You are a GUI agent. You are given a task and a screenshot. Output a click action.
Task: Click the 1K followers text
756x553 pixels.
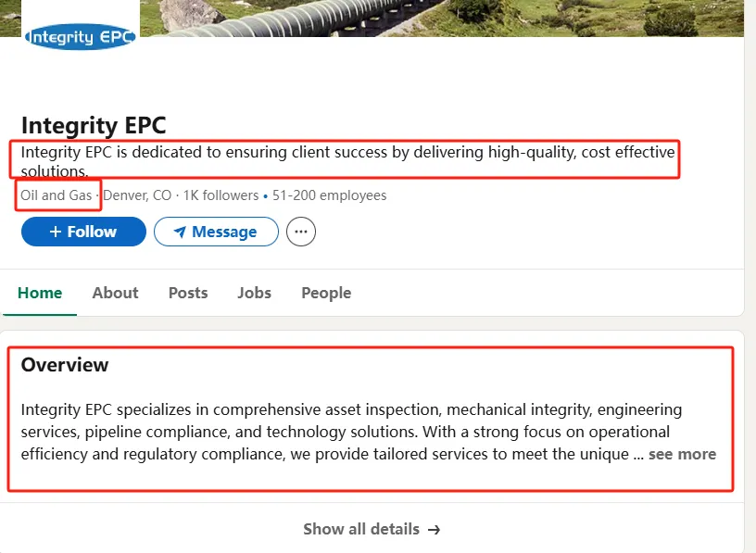tap(220, 195)
